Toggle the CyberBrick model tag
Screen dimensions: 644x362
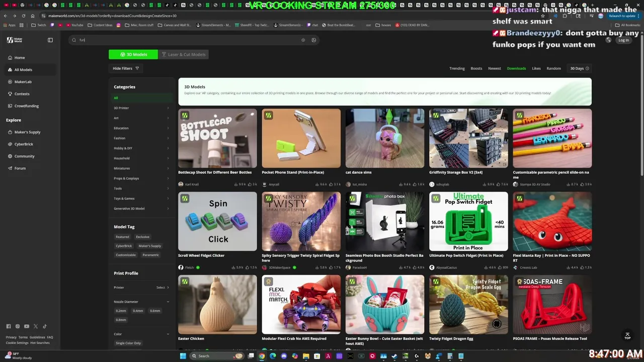point(124,246)
